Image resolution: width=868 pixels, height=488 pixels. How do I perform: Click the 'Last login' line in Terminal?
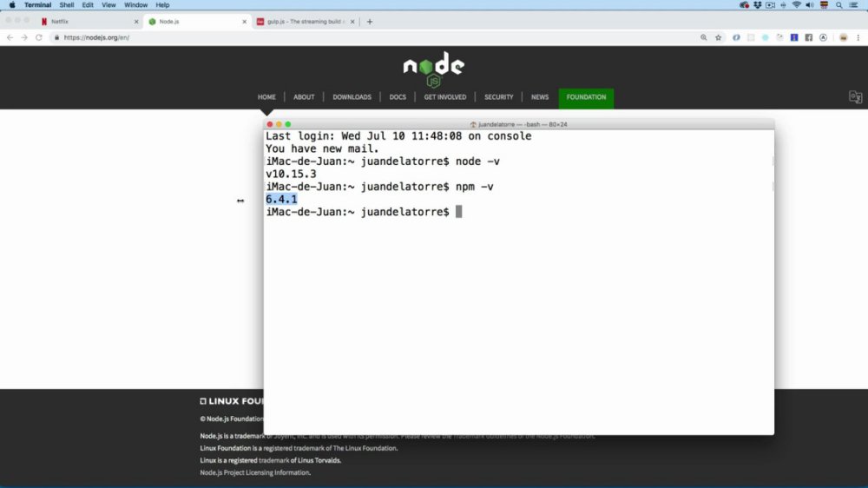click(398, 135)
